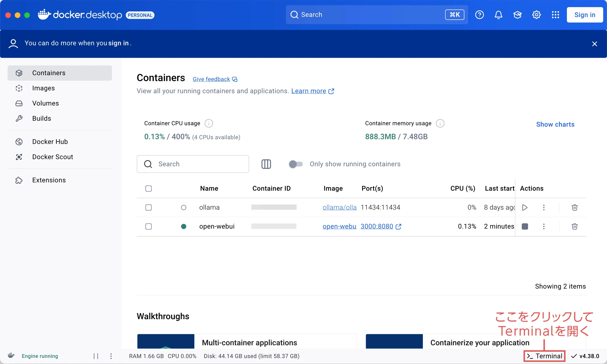Pause the Docker engine from status bar
The width and height of the screenshot is (607, 364).
tap(96, 356)
